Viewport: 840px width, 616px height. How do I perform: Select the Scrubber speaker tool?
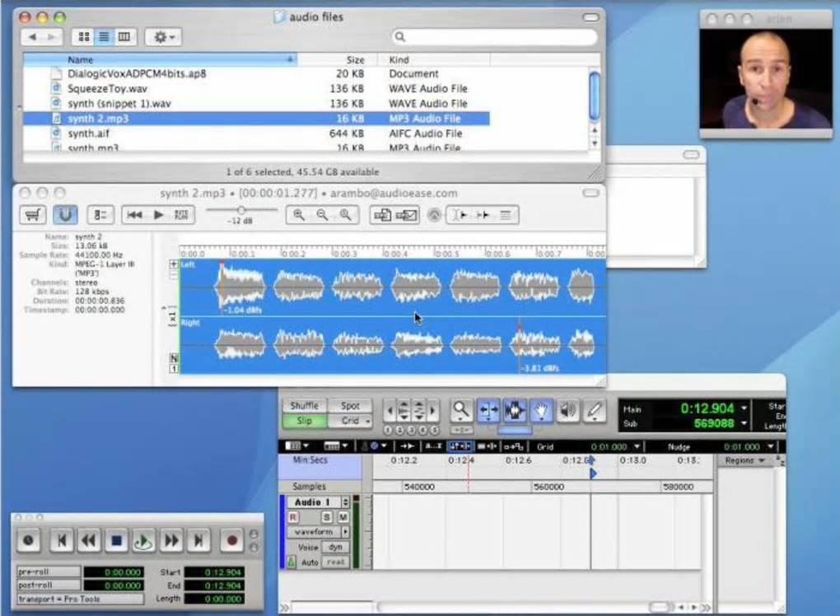click(x=567, y=409)
